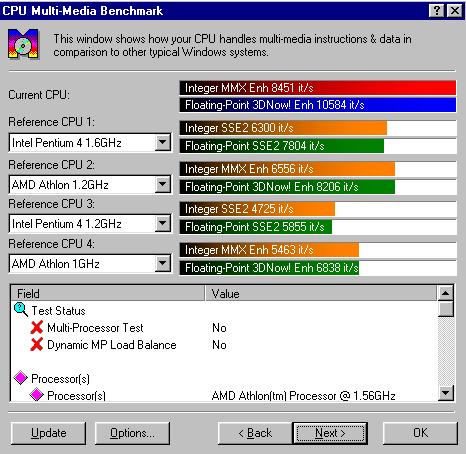
Task: Click the Update button
Action: 48,433
